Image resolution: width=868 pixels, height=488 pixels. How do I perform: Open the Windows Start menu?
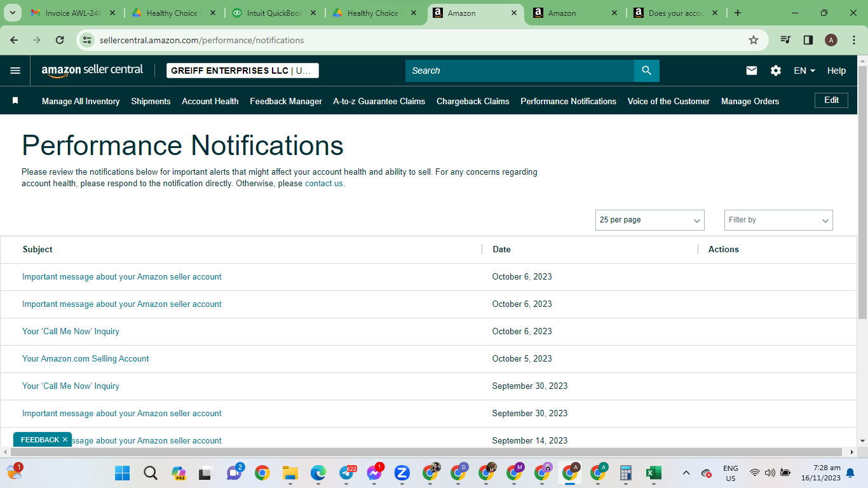coord(123,473)
